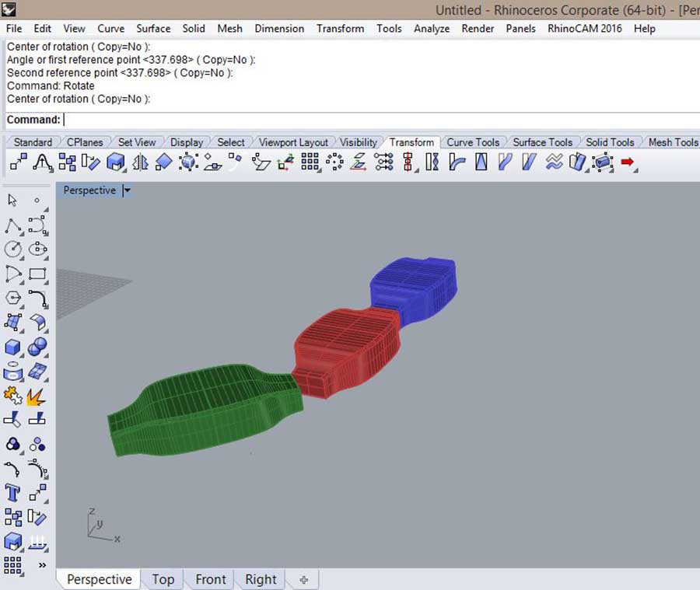Choose the Taper deformation tool
This screenshot has width=700, height=590.
pyautogui.click(x=481, y=162)
